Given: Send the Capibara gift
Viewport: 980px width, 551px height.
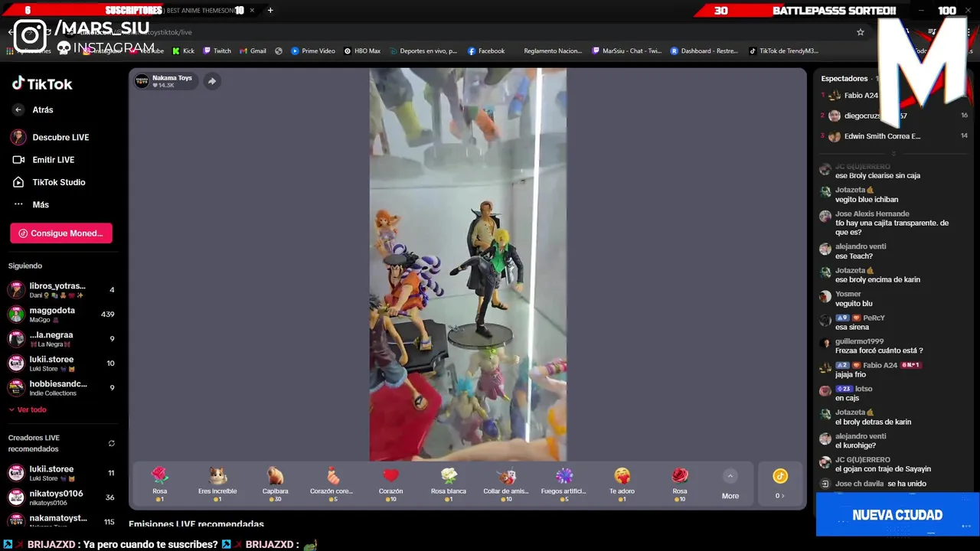Looking at the screenshot, I should click(x=275, y=484).
